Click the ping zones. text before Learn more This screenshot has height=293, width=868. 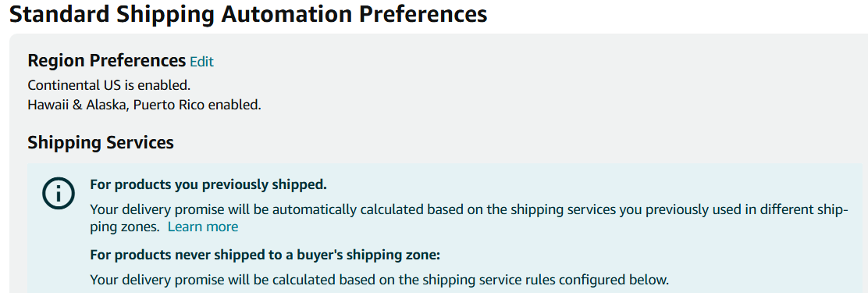point(125,227)
